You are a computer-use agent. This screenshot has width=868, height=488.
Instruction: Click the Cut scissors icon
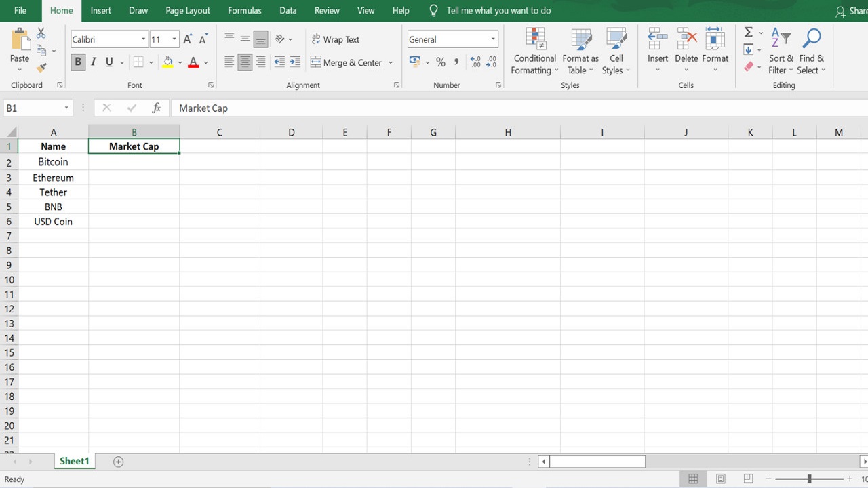[x=41, y=33]
